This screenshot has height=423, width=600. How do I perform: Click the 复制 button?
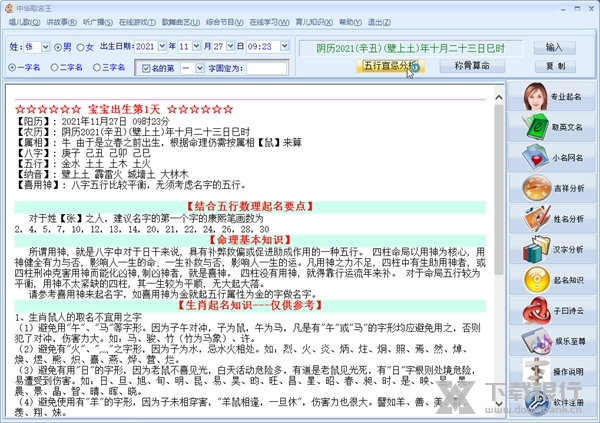(x=555, y=66)
